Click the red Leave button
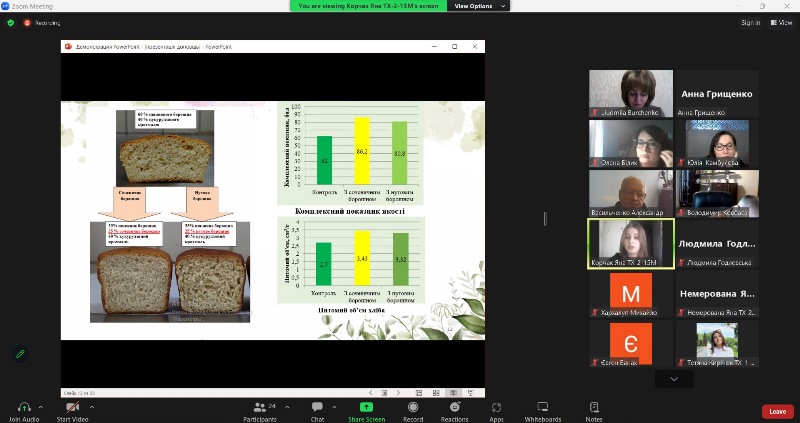Viewport: 800px width, 423px height. tap(777, 411)
